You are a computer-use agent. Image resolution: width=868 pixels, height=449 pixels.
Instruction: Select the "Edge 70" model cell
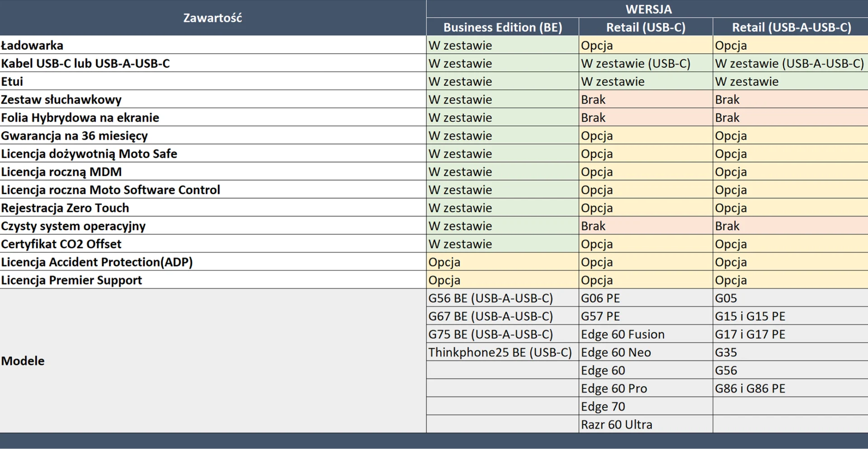coord(646,407)
